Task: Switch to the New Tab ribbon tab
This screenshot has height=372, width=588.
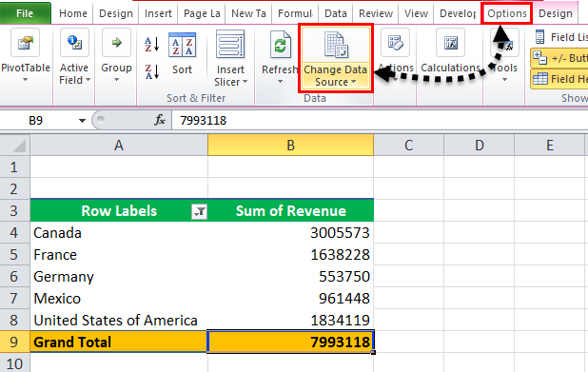Action: coord(248,13)
